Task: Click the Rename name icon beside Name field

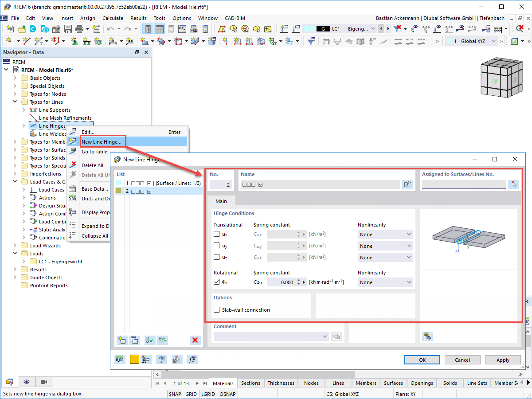Action: coord(407,184)
